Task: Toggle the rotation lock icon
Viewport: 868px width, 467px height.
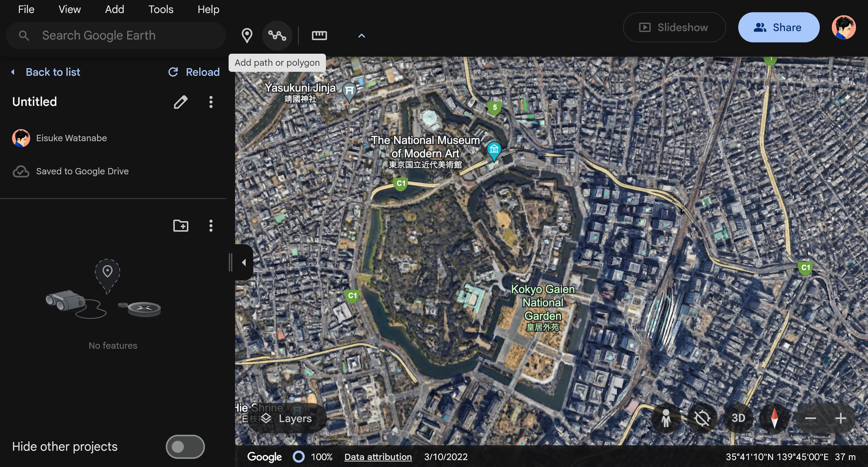Action: [x=702, y=418]
